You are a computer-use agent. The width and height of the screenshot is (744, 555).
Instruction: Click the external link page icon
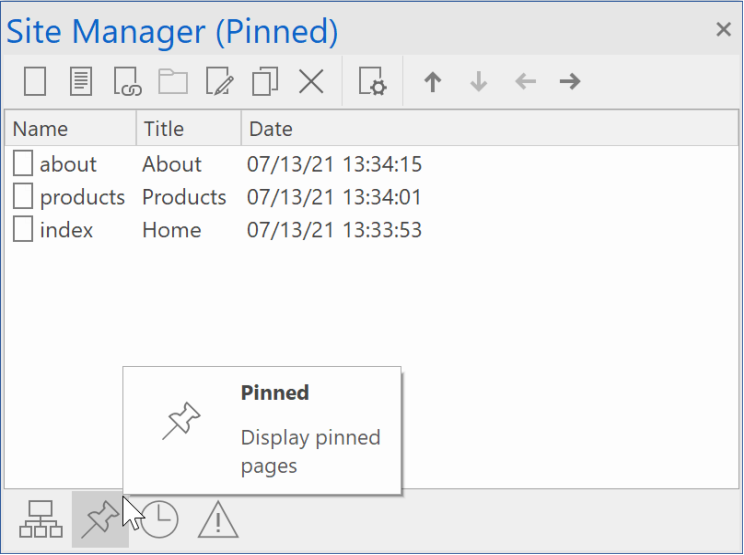pyautogui.click(x=127, y=82)
